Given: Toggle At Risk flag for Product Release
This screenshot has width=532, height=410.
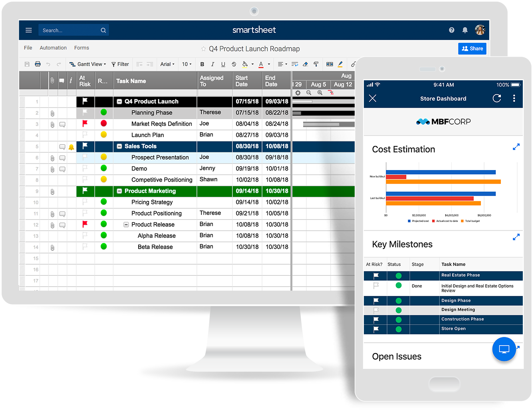Looking at the screenshot, I should tap(85, 224).
